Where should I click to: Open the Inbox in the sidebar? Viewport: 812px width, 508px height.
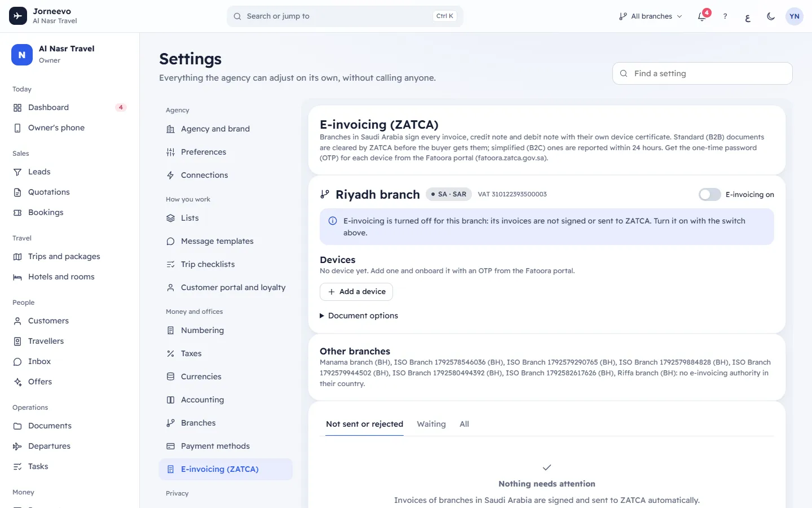click(69, 361)
